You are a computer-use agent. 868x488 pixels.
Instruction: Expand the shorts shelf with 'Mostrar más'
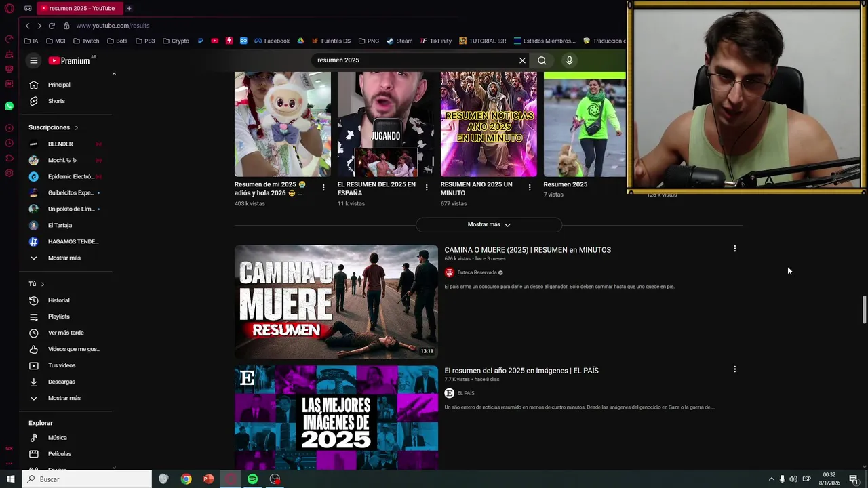[489, 224]
